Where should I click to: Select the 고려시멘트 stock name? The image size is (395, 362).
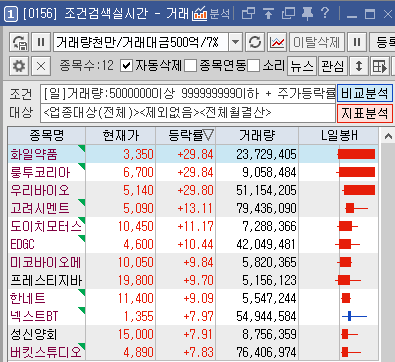pos(40,208)
